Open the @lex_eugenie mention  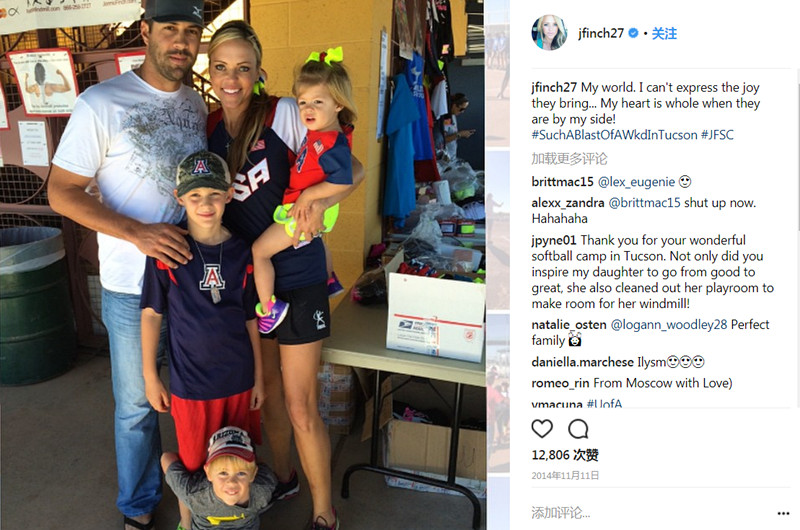[636, 182]
